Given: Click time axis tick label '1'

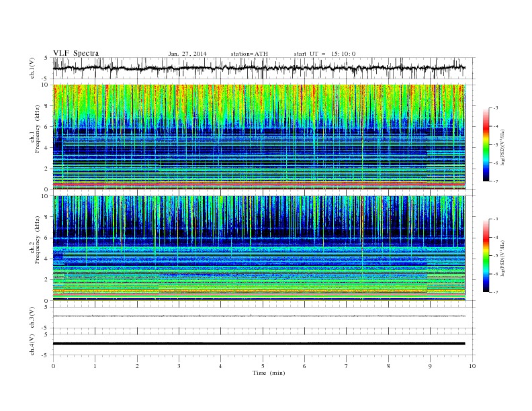Looking at the screenshot, I should tap(95, 366).
